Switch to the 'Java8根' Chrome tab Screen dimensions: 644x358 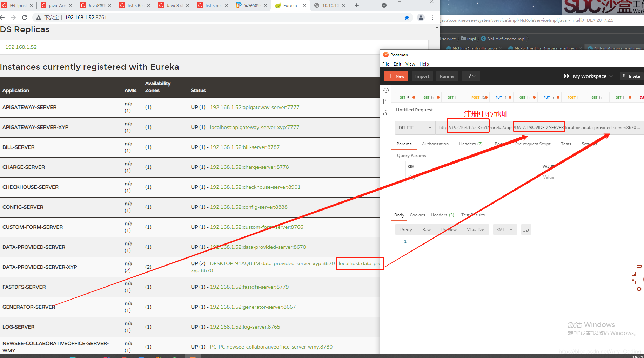pyautogui.click(x=96, y=5)
